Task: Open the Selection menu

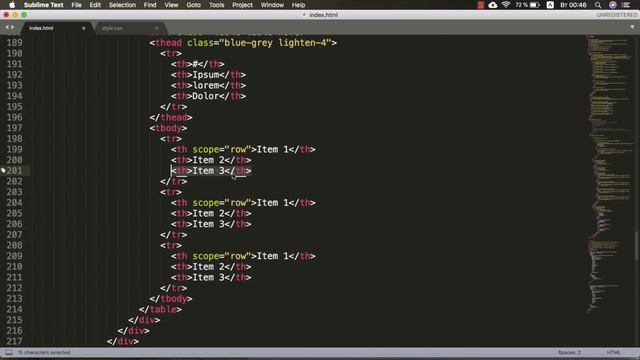Action: 122,5
